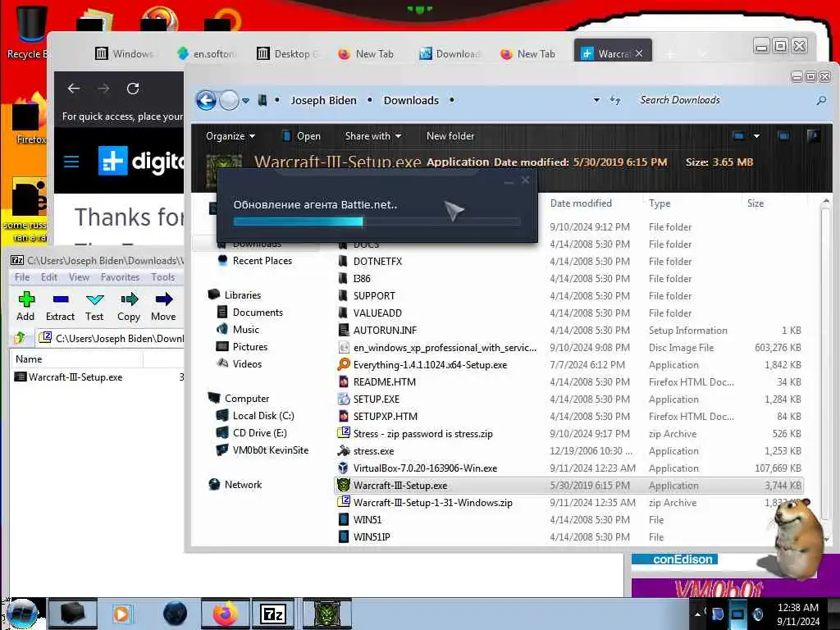
Task: Sort by Size column header
Action: pos(756,203)
